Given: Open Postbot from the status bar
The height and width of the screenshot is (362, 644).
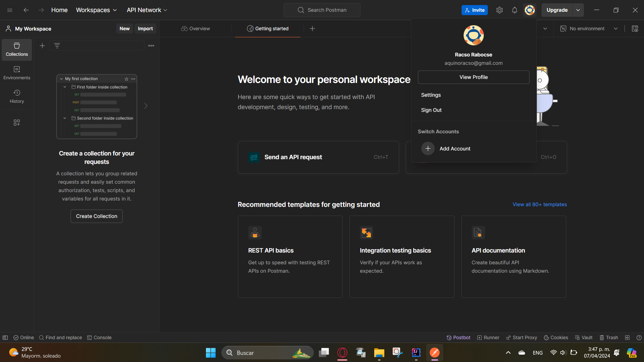Looking at the screenshot, I should click(458, 337).
